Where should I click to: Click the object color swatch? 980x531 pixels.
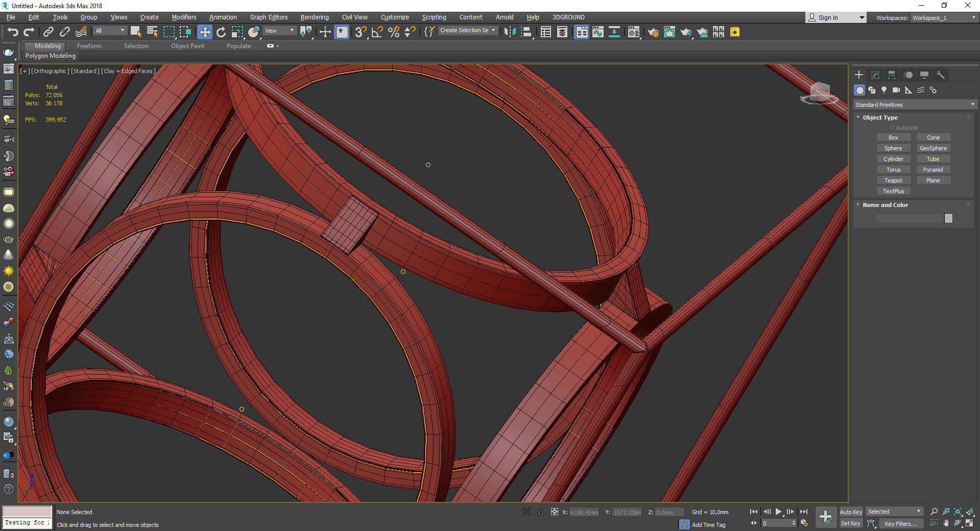pos(948,218)
